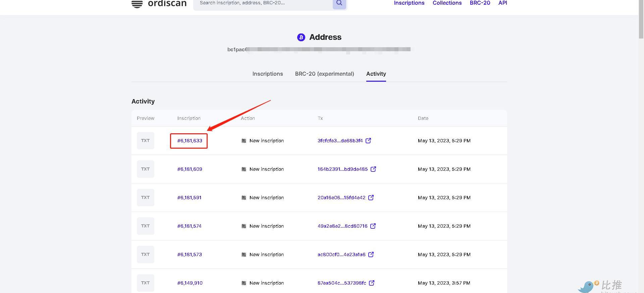Screen dimensions: 644x293
Task: Switch to BRC-20 (experimental) tab
Action: click(324, 74)
